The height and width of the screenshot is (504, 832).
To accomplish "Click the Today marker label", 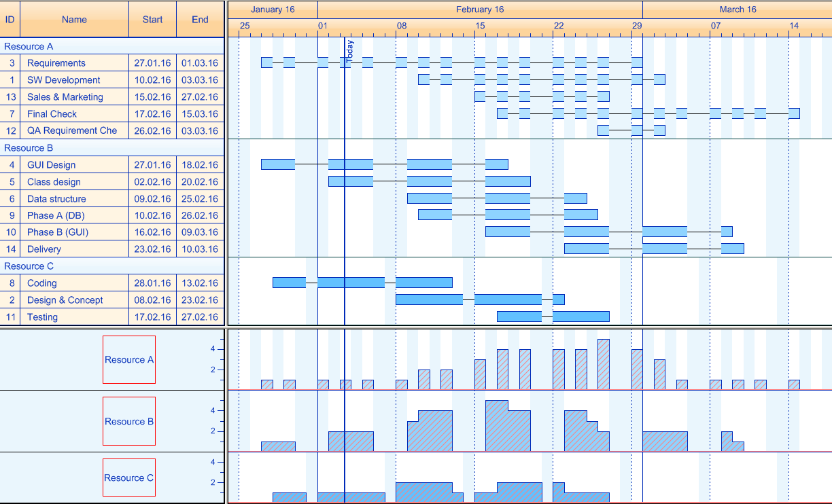I will pos(349,52).
